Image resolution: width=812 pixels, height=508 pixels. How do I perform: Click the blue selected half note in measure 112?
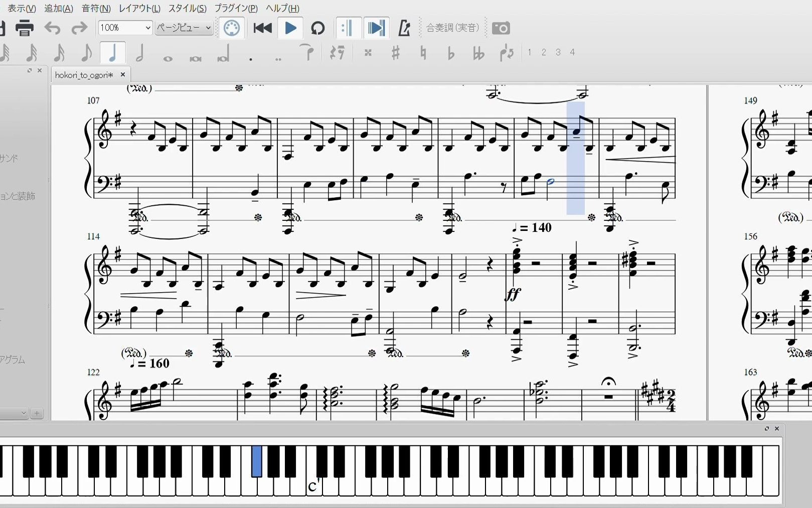point(551,181)
